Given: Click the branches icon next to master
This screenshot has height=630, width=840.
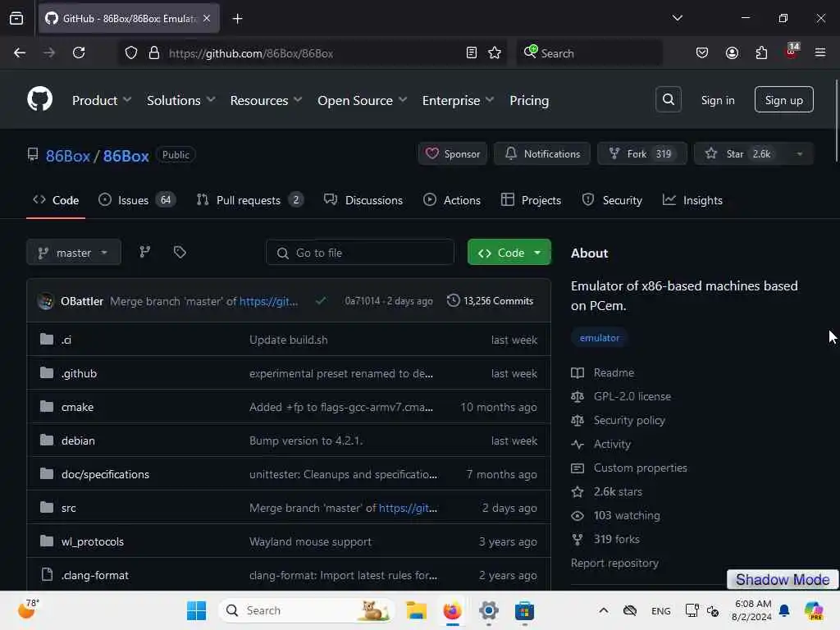Looking at the screenshot, I should tap(144, 252).
